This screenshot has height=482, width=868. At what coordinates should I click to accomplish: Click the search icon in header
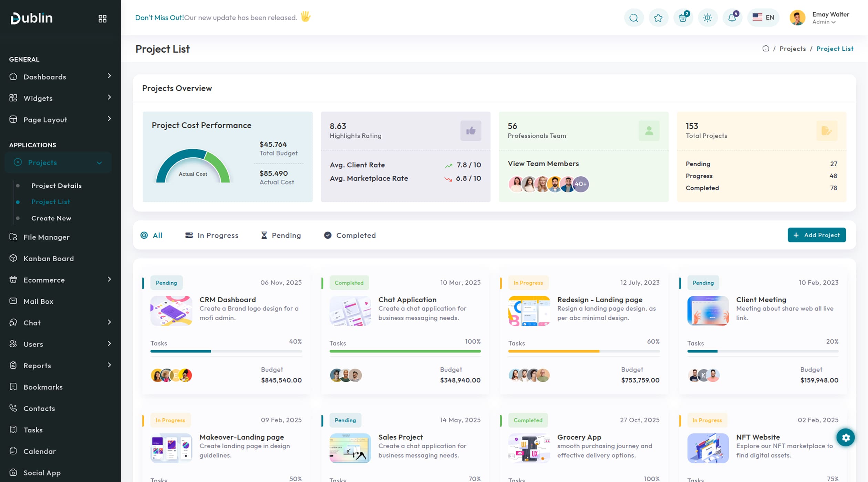coord(633,18)
